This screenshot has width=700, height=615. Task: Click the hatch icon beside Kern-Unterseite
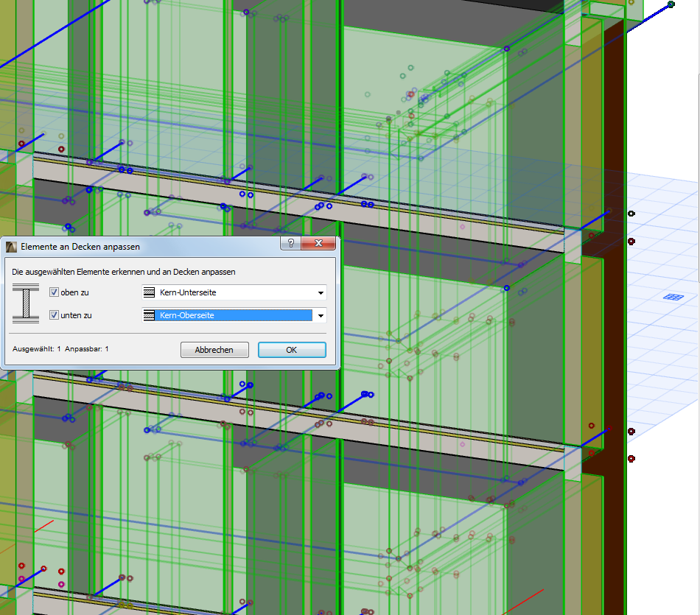pyautogui.click(x=149, y=292)
